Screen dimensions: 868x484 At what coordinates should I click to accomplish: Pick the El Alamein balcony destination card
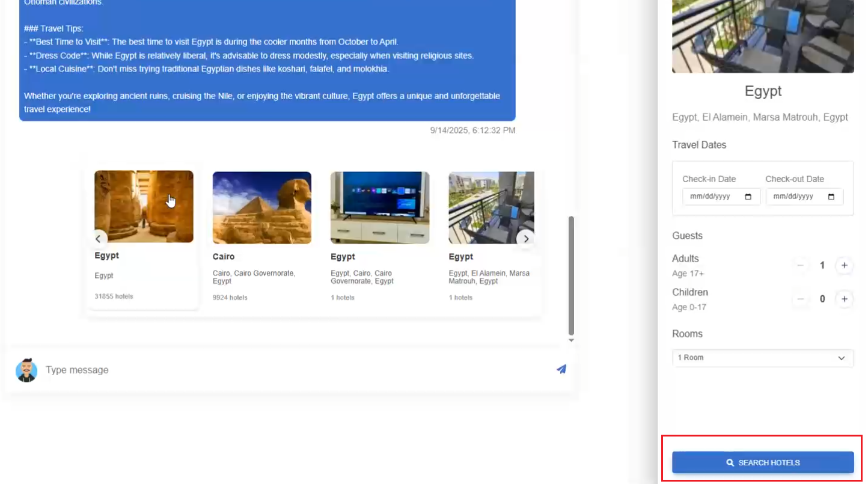(x=490, y=236)
